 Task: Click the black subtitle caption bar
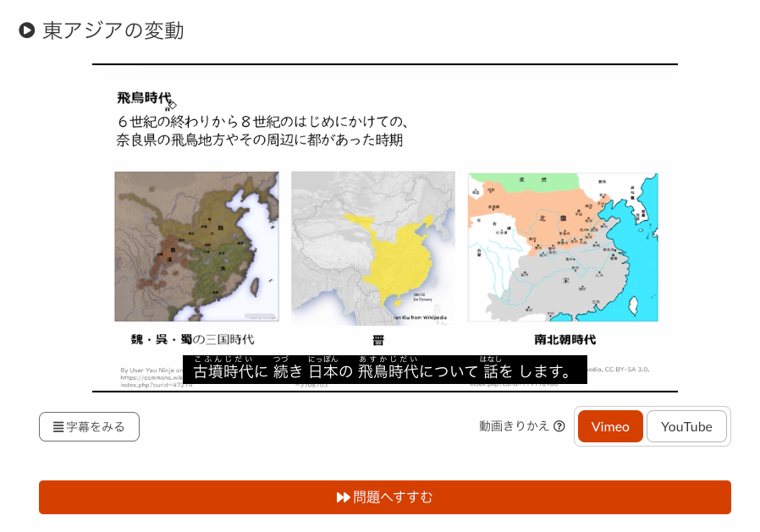pos(384,370)
